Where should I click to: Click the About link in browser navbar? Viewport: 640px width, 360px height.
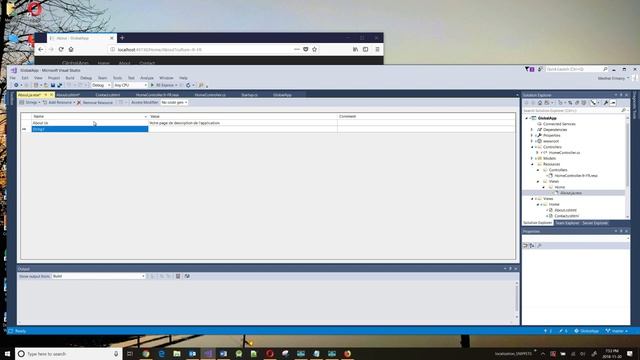(x=124, y=63)
